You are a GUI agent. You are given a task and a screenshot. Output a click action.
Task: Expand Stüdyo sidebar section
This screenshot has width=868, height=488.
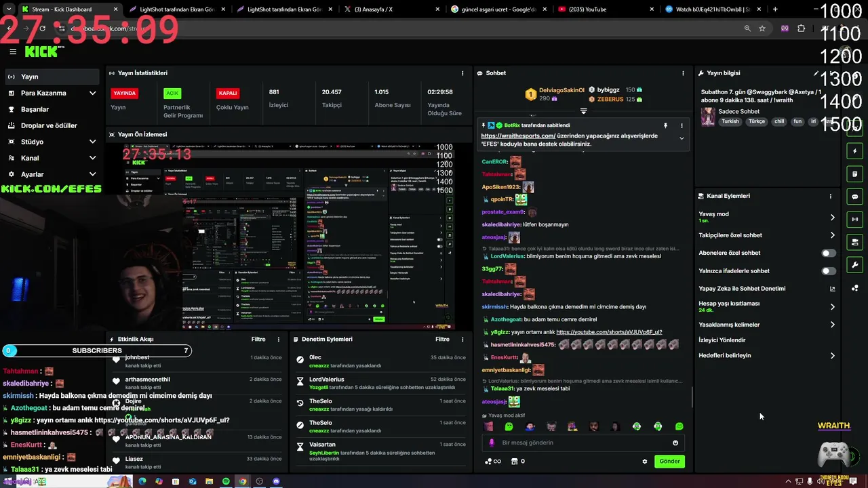(x=92, y=142)
